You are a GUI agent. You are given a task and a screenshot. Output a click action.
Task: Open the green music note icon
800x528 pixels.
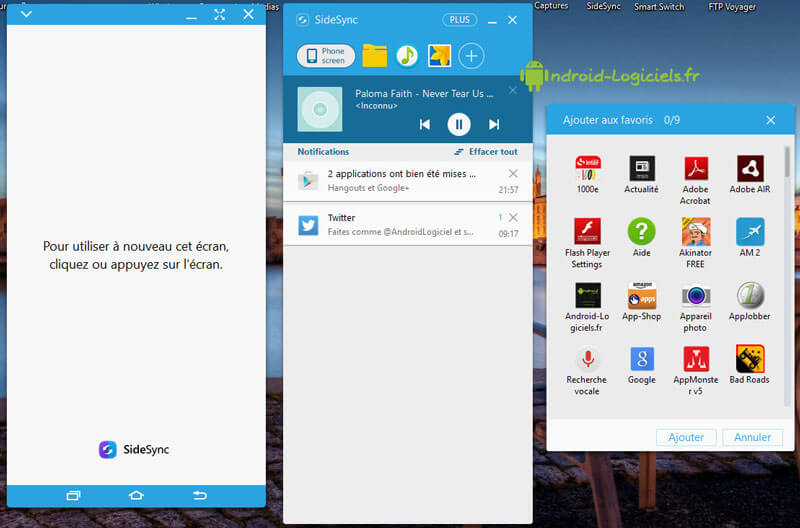[407, 56]
